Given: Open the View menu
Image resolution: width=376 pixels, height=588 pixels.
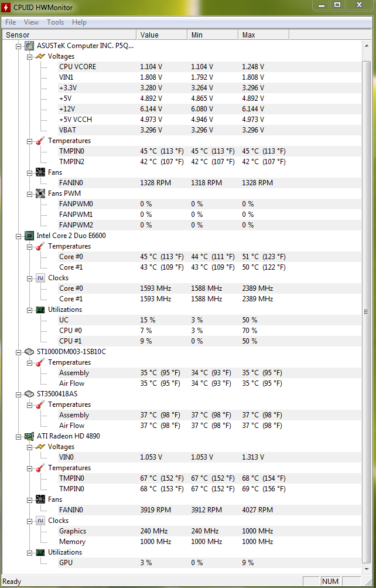Looking at the screenshot, I should pyautogui.click(x=31, y=22).
